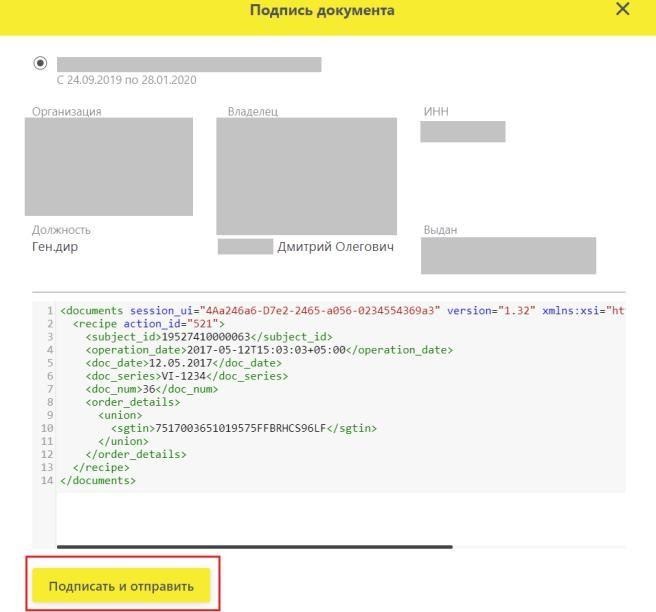Click the doc_series VI-1234 line
This screenshot has width=656, height=612.
tap(187, 376)
